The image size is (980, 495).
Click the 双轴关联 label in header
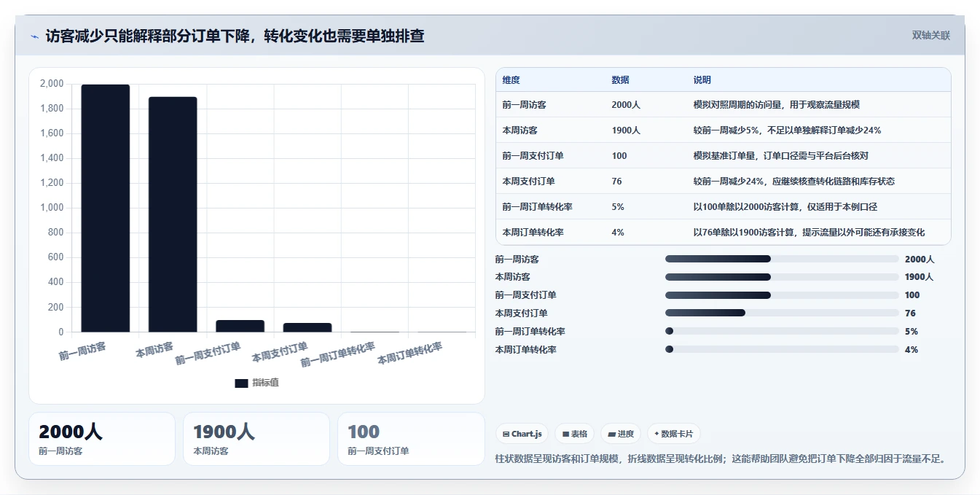coord(930,36)
